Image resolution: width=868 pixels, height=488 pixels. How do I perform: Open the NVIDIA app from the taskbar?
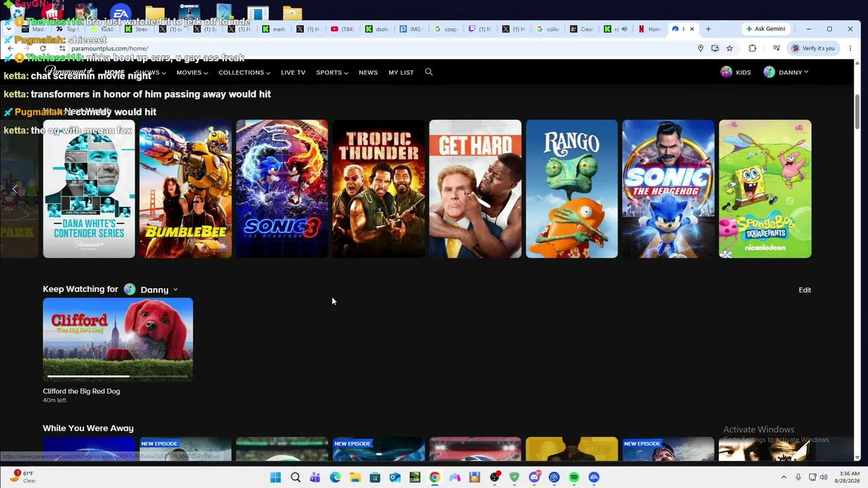415,477
